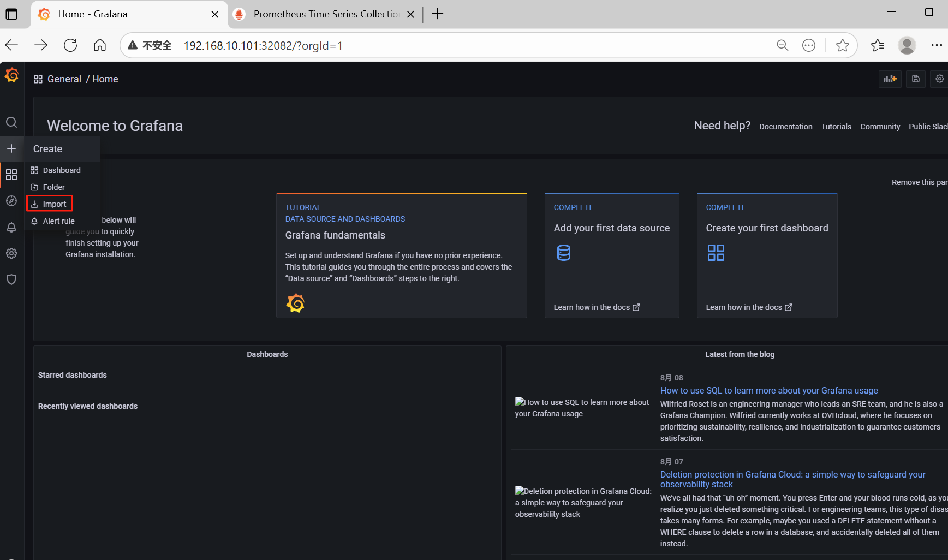Add the page to favorites with the star icon
This screenshot has height=560, width=948.
point(843,45)
